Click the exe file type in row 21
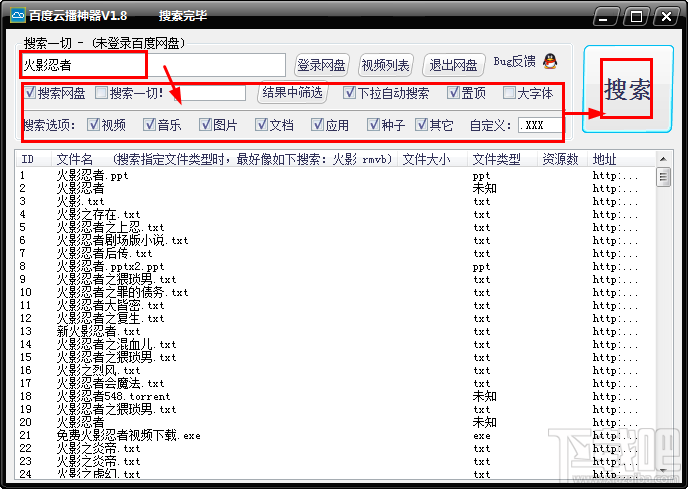This screenshot has width=688, height=489. (x=482, y=435)
